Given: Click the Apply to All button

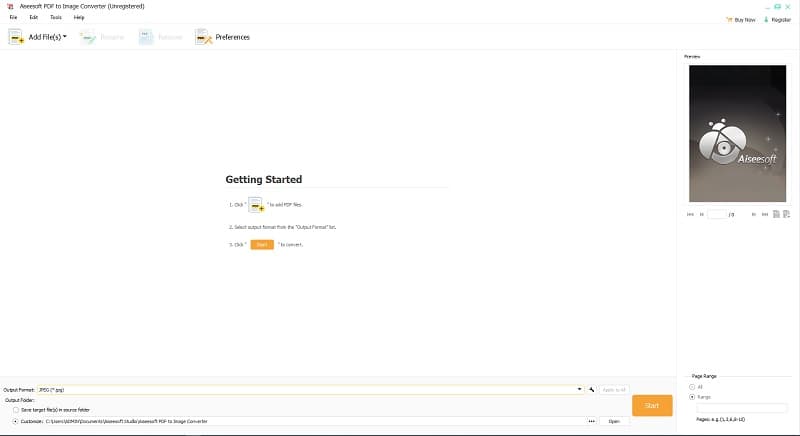Looking at the screenshot, I should pos(614,390).
